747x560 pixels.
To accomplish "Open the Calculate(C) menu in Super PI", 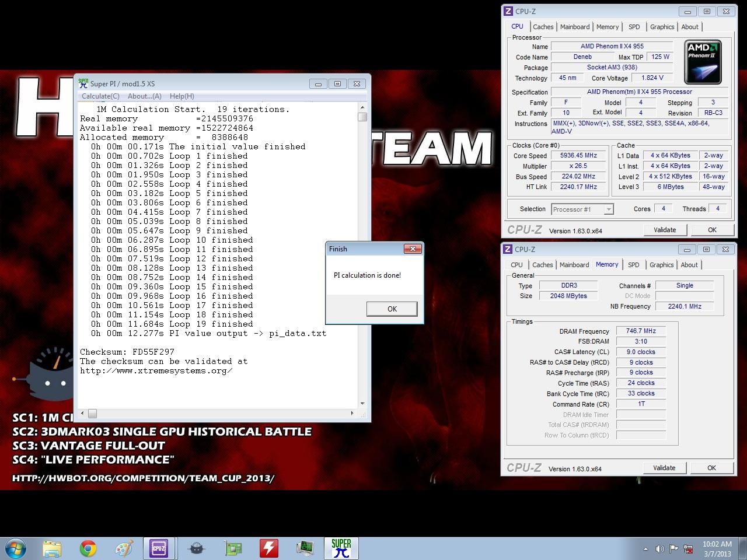I will pyautogui.click(x=100, y=96).
